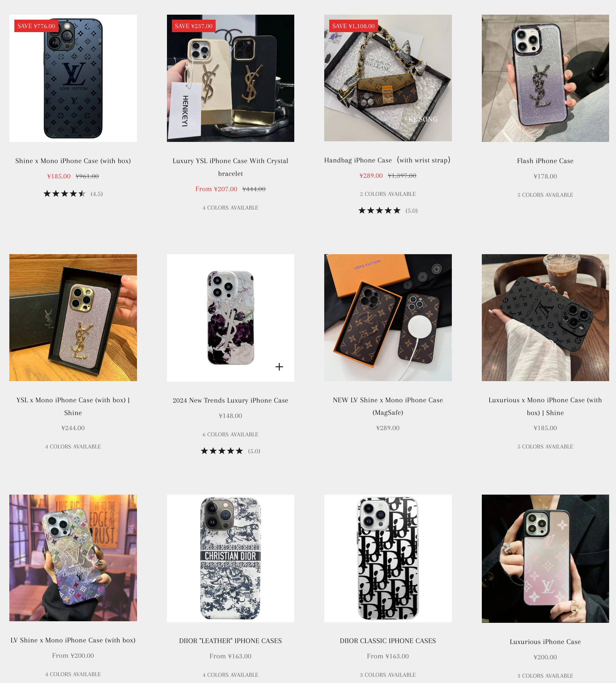Select the Christian Dior toile case image
This screenshot has width=616, height=683.
coord(231,558)
